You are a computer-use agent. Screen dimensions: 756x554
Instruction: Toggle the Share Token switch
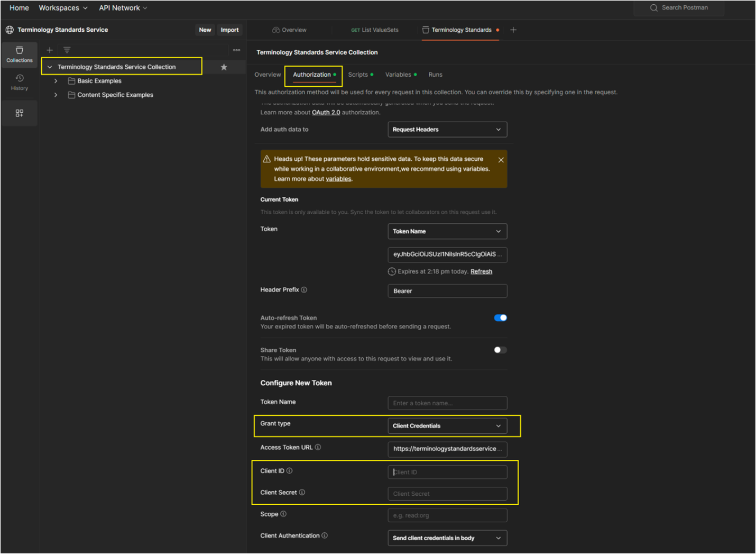click(x=500, y=350)
